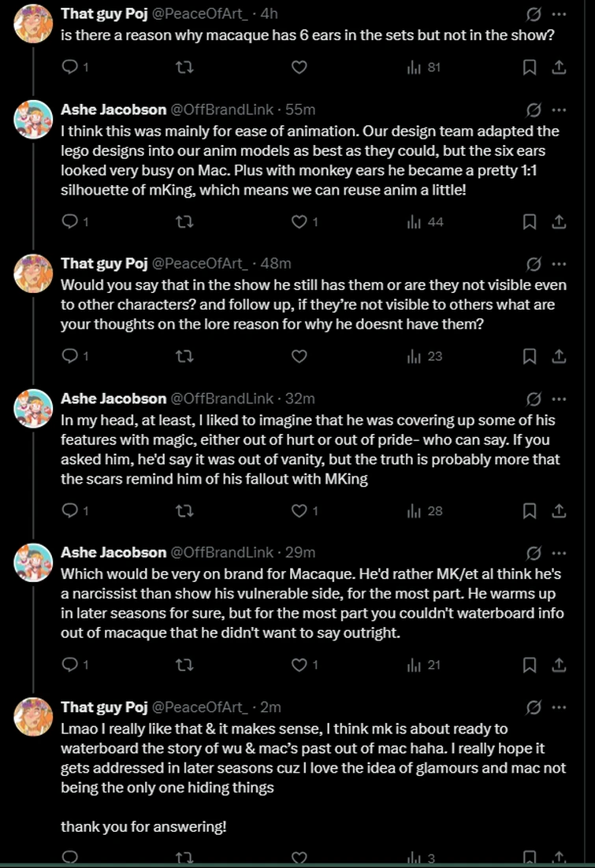The width and height of the screenshot is (595, 868).
Task: Reply to the tweet about macaque's 6 ears
Action: pos(69,68)
